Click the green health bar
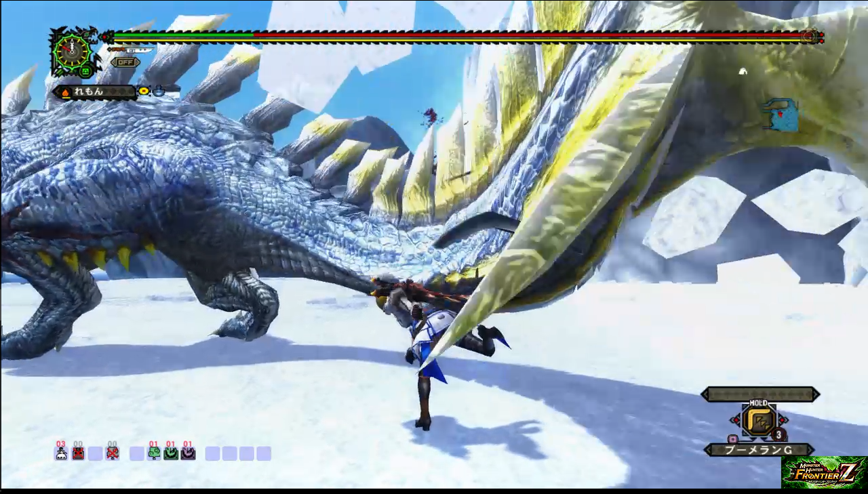868x494 pixels. [x=183, y=35]
